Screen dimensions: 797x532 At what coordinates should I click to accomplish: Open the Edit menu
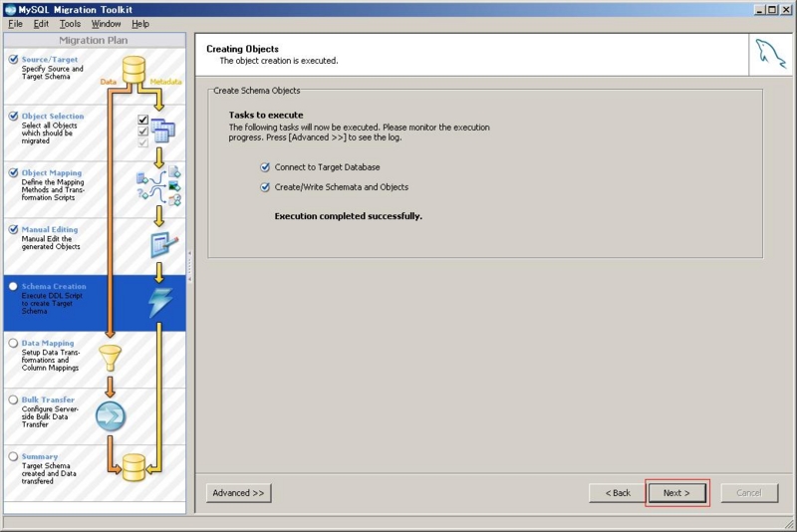point(41,24)
